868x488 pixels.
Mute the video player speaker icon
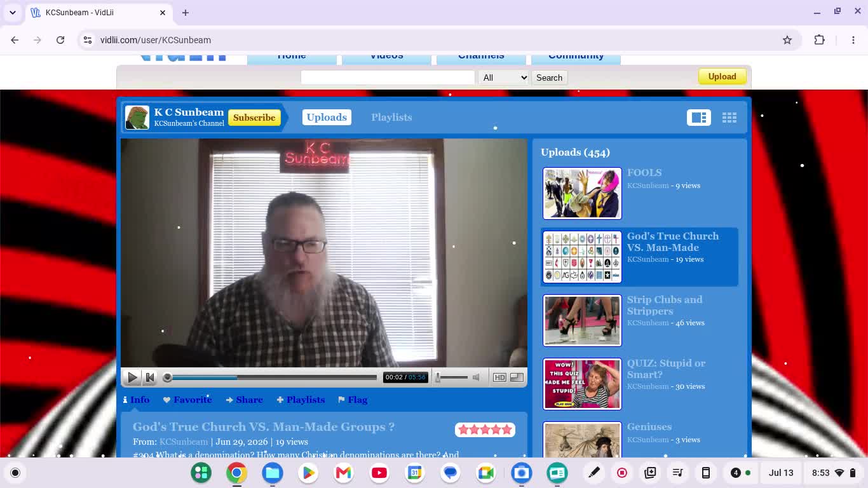pos(476,377)
